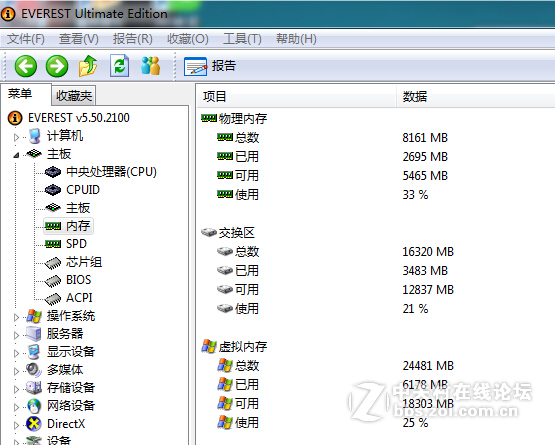Expand the 操作系统 tree node
Screen dimensions: 555x445
coord(16,317)
